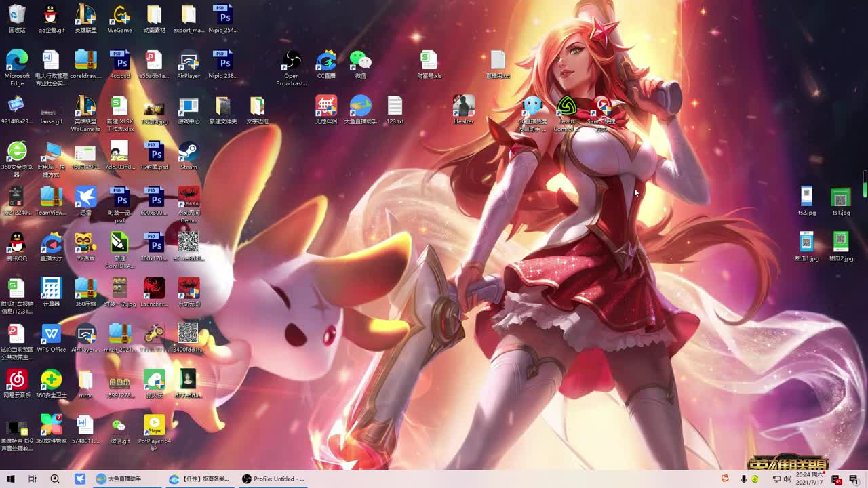Open the YY语音 shortcut
This screenshot has width=868, height=488.
click(x=85, y=243)
